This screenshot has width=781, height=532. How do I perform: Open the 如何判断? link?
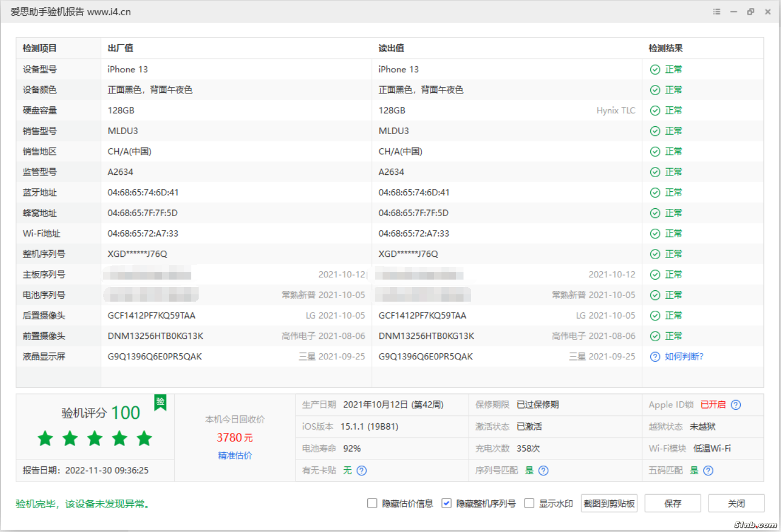[x=684, y=357]
